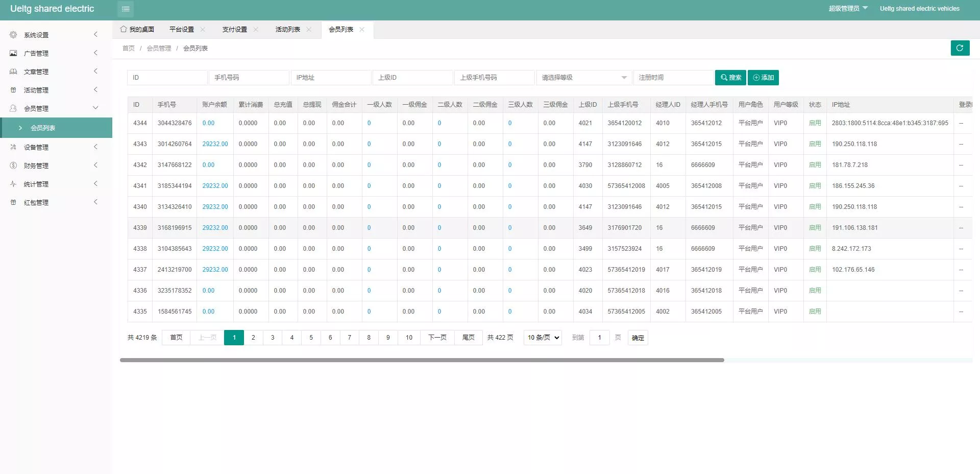Click the system settings gear icon
This screenshot has height=474, width=980.
click(x=13, y=35)
